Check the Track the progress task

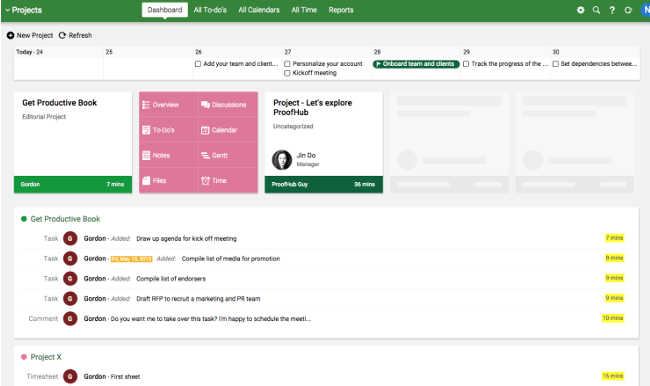(x=466, y=64)
